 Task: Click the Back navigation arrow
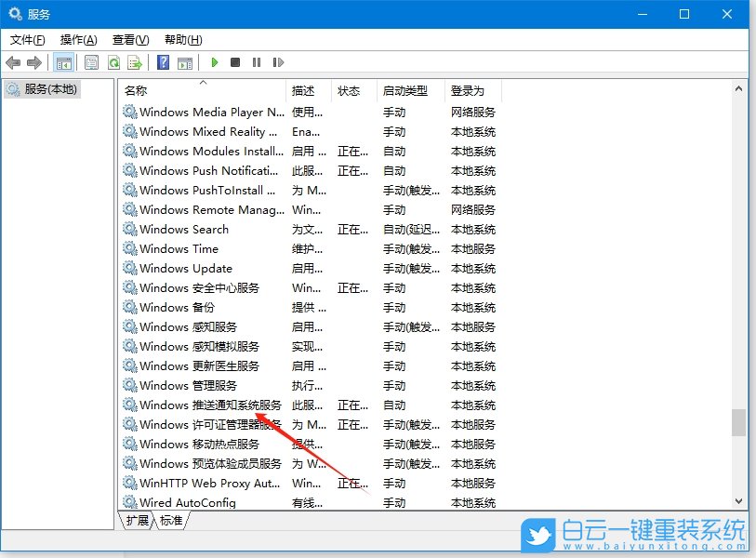13,61
